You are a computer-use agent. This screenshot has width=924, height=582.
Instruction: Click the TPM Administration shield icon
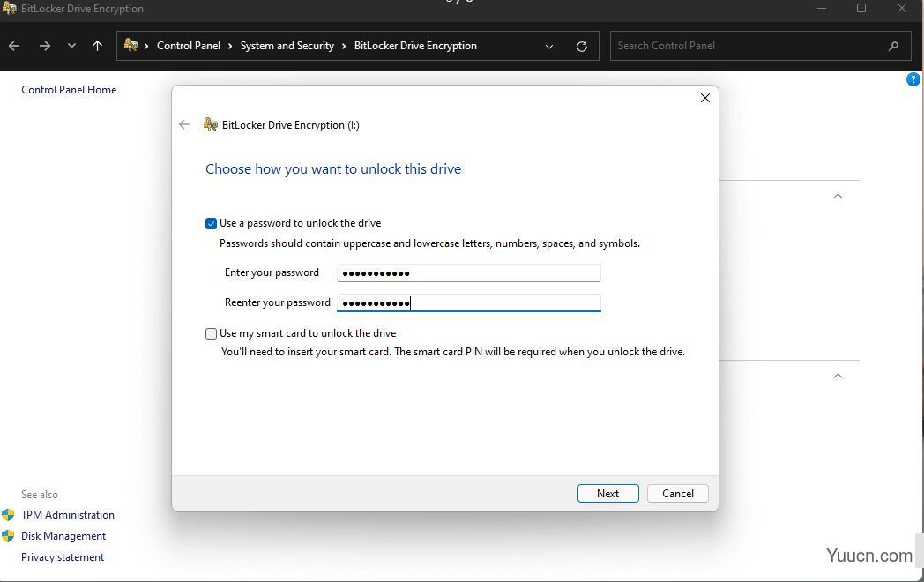point(8,515)
